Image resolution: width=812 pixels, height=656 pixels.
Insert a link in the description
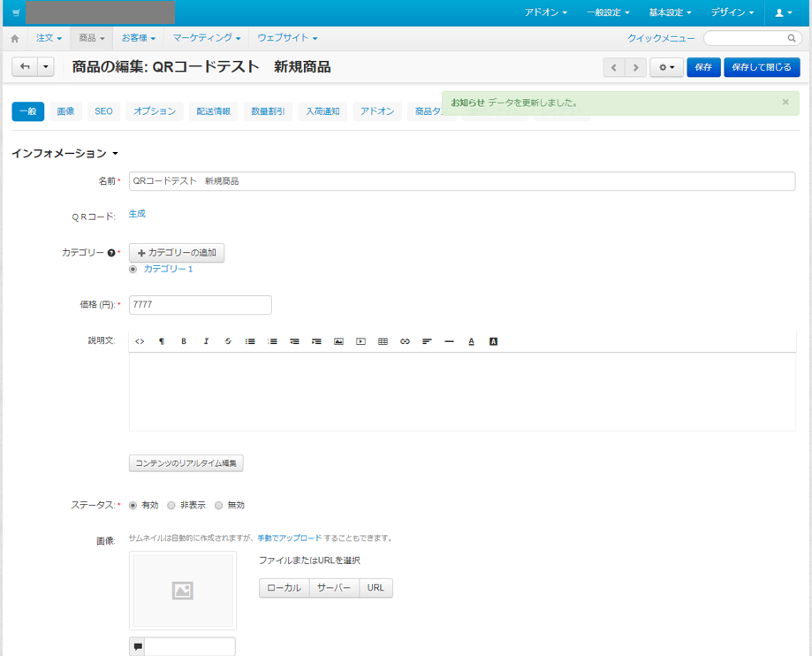[x=405, y=341]
